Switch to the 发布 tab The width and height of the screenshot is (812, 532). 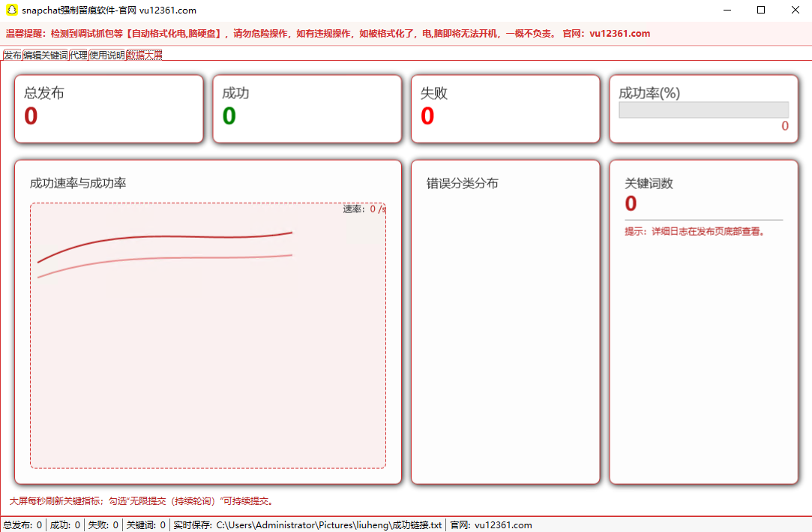tap(12, 55)
